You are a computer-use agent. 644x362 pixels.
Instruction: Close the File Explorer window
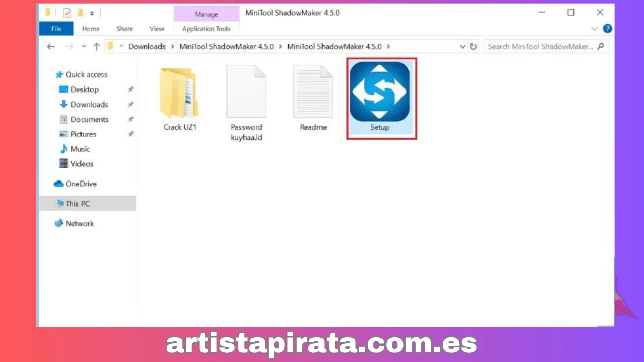pyautogui.click(x=600, y=13)
